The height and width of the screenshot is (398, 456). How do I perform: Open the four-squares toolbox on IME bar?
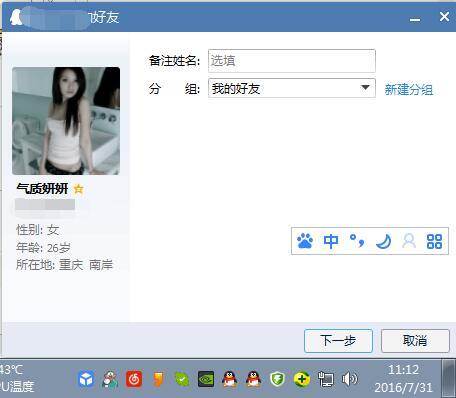point(434,241)
